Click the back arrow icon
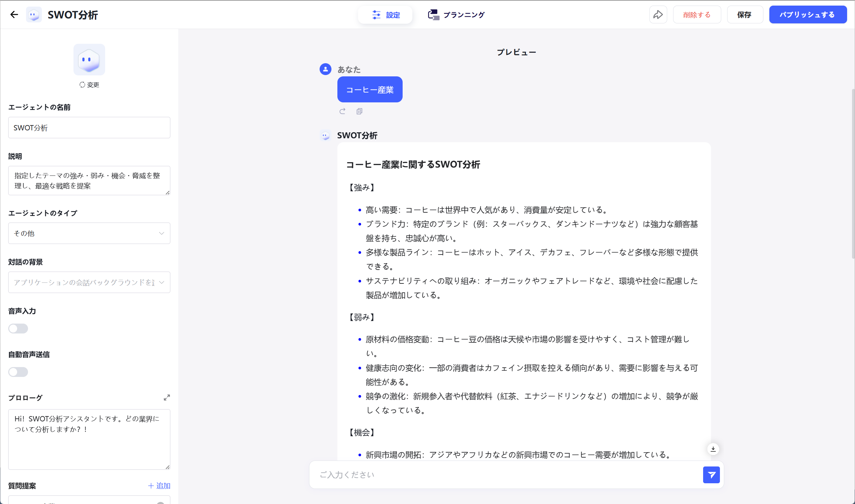Screen dimensions: 855x504 (x=14, y=14)
